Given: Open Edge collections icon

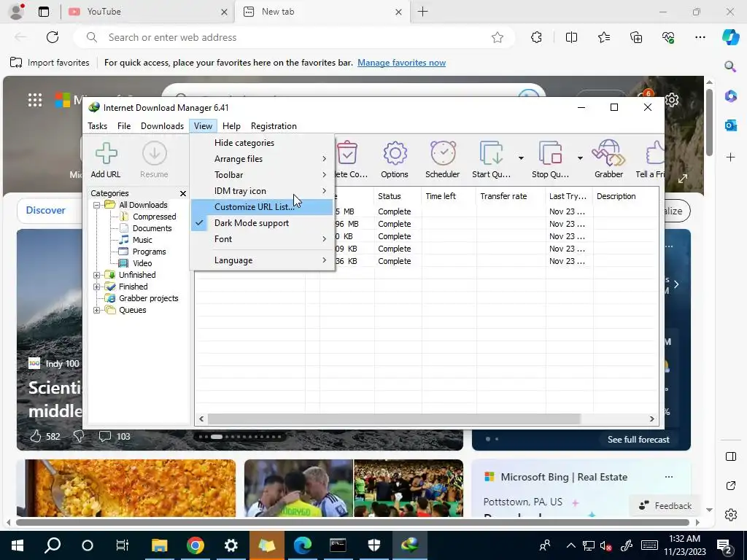Looking at the screenshot, I should pos(636,37).
